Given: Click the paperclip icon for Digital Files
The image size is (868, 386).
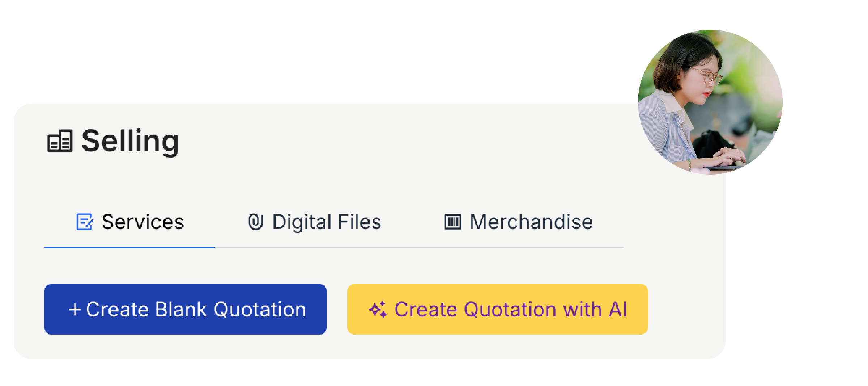Looking at the screenshot, I should (x=255, y=222).
